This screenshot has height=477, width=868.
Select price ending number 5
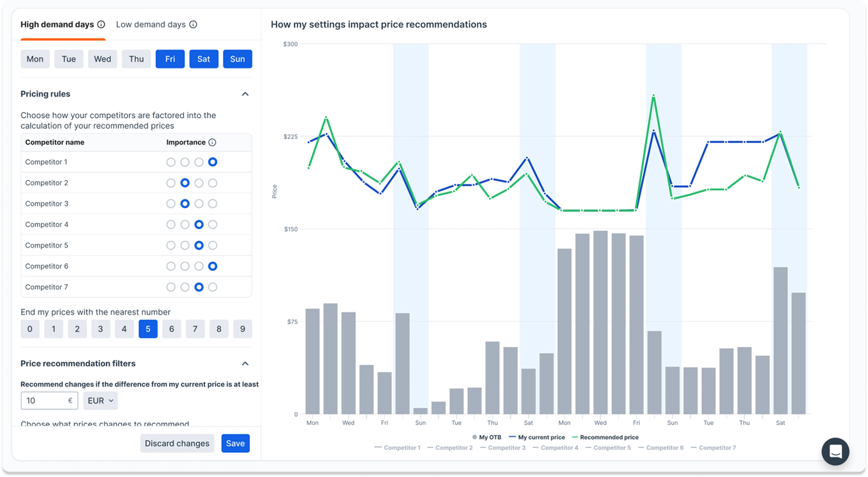(148, 329)
